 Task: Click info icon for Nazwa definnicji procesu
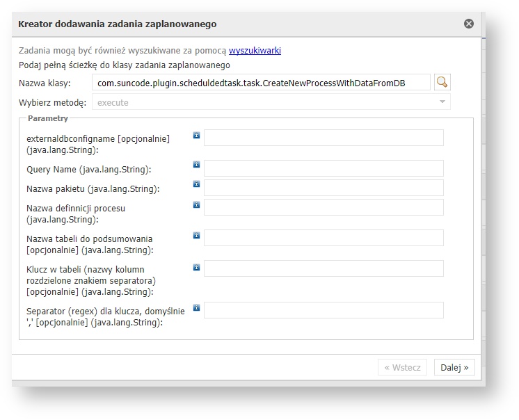pos(196,204)
